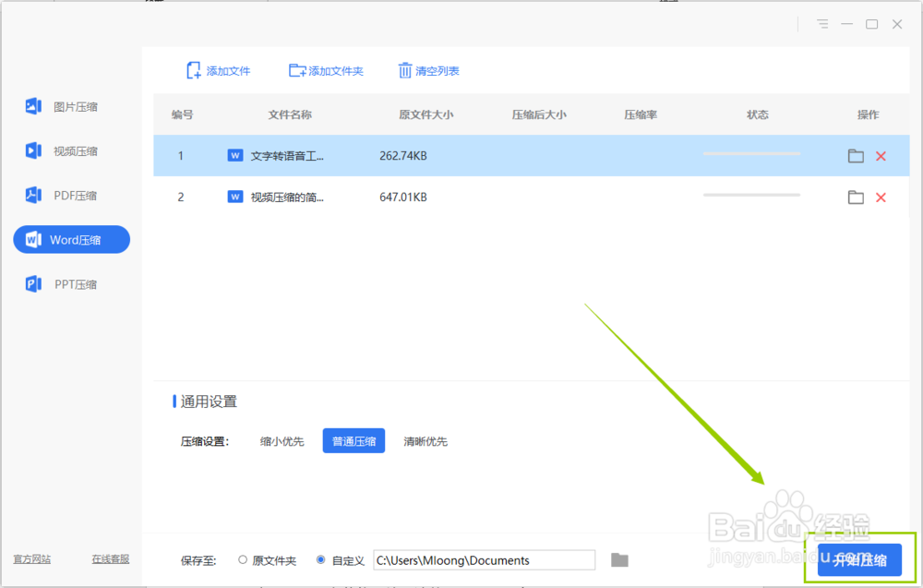Open the PDF压缩 panel
923x588 pixels.
click(x=71, y=195)
